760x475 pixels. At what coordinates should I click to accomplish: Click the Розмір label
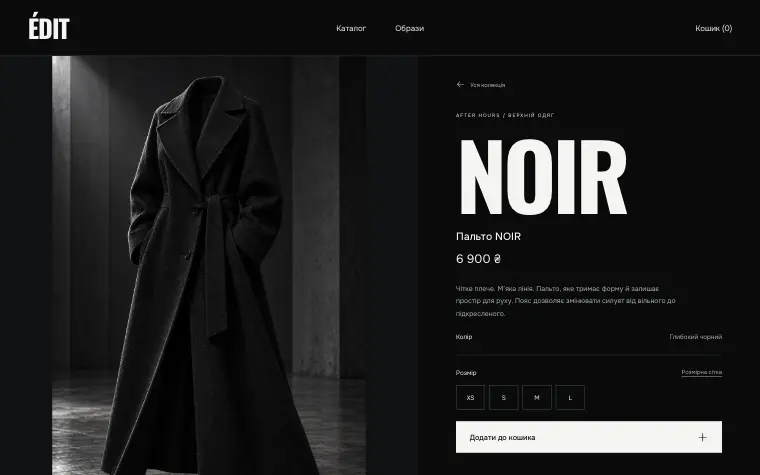pos(466,373)
